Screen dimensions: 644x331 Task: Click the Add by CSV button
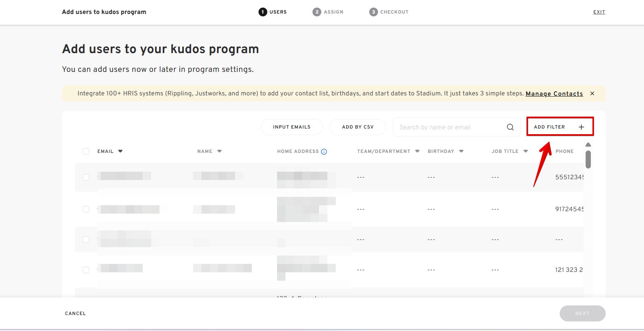358,127
